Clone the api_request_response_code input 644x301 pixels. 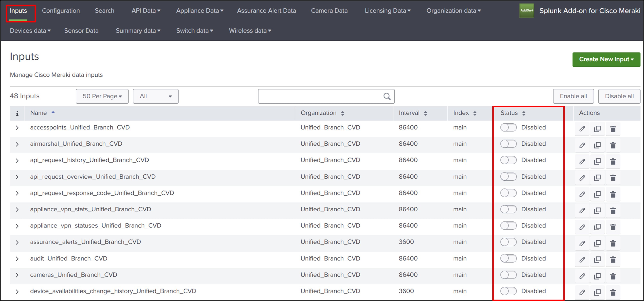(597, 194)
